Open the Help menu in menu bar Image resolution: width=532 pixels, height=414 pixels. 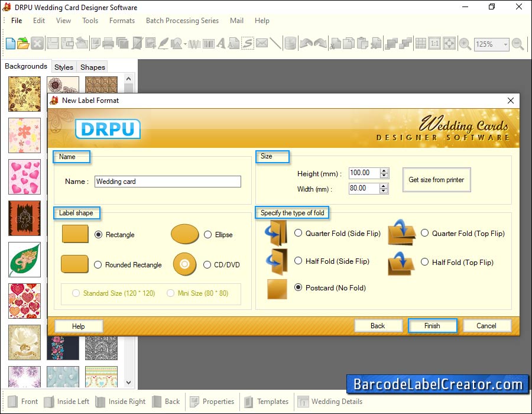click(262, 21)
